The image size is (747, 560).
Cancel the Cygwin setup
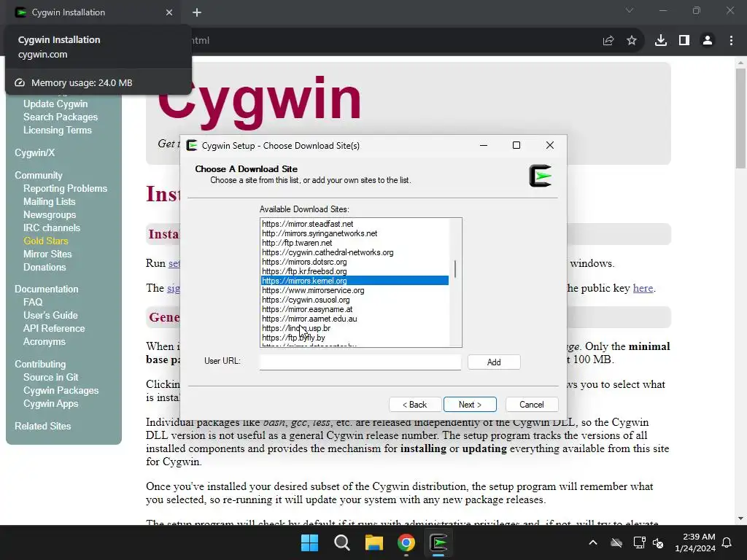[532, 404]
